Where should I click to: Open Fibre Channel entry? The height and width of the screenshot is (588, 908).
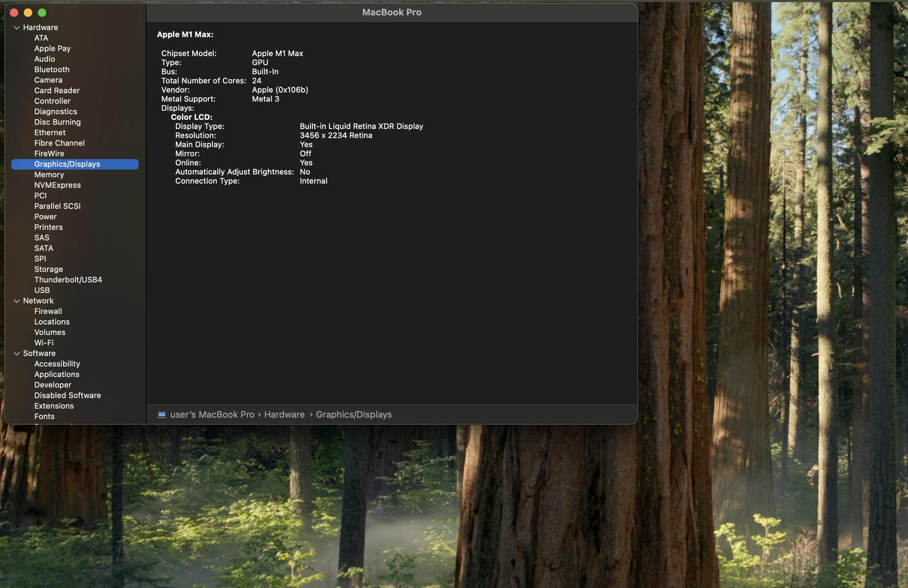(59, 143)
